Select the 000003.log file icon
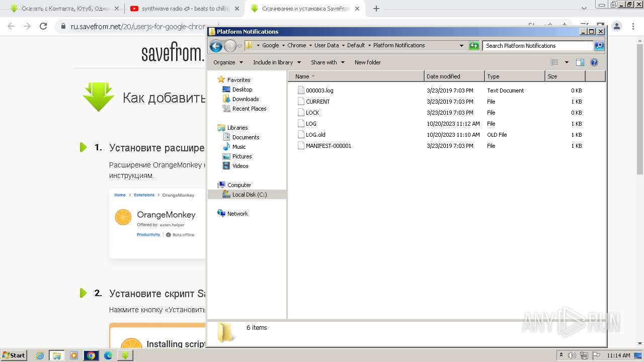This screenshot has width=644, height=362. [x=301, y=90]
